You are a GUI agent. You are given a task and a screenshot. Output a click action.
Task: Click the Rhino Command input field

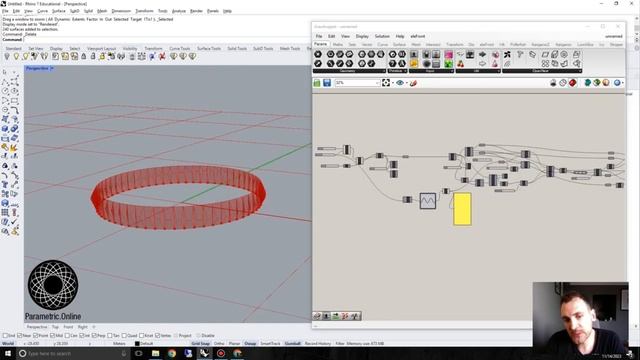coord(167,40)
